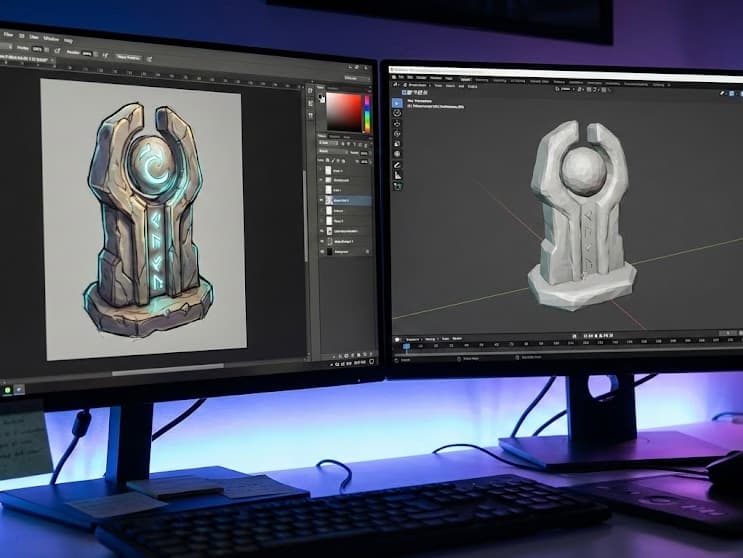Pick the 3D Cursor tool in Blender
The width and height of the screenshot is (743, 558).
click(x=397, y=112)
